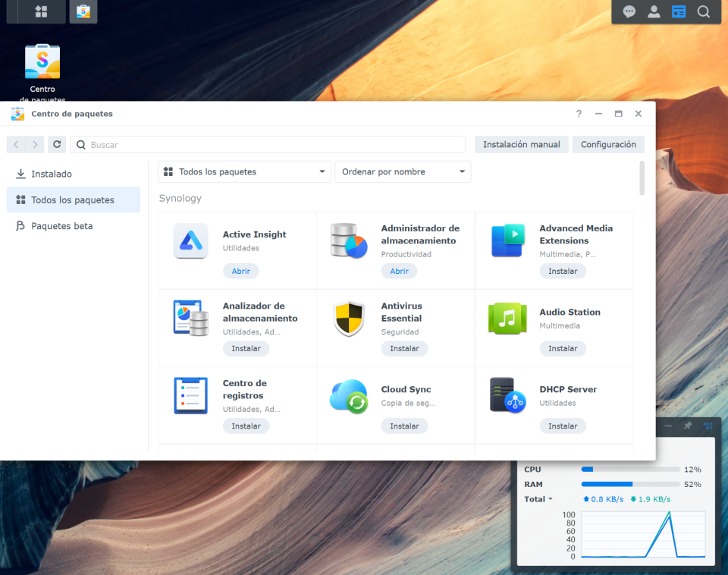Click Abrir for Active Insight

click(241, 271)
